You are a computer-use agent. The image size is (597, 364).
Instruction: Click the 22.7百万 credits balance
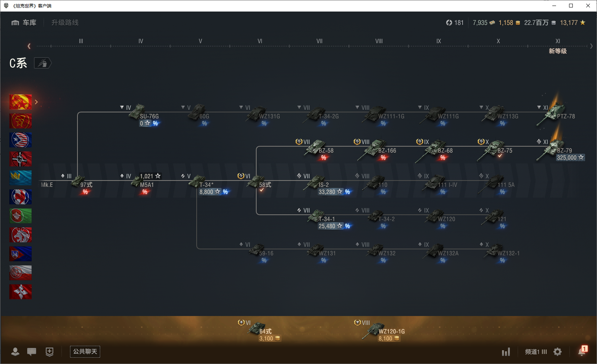540,23
